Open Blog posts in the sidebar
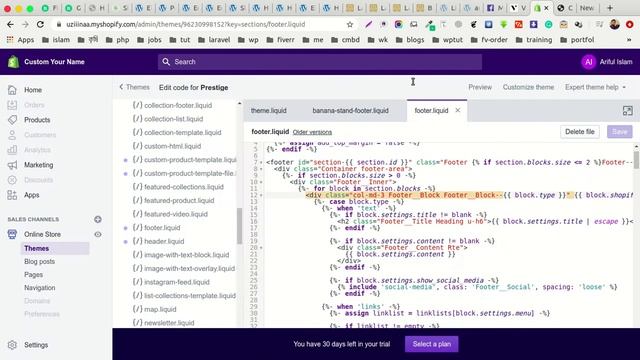Viewport: 640px width, 360px height. coord(39,262)
